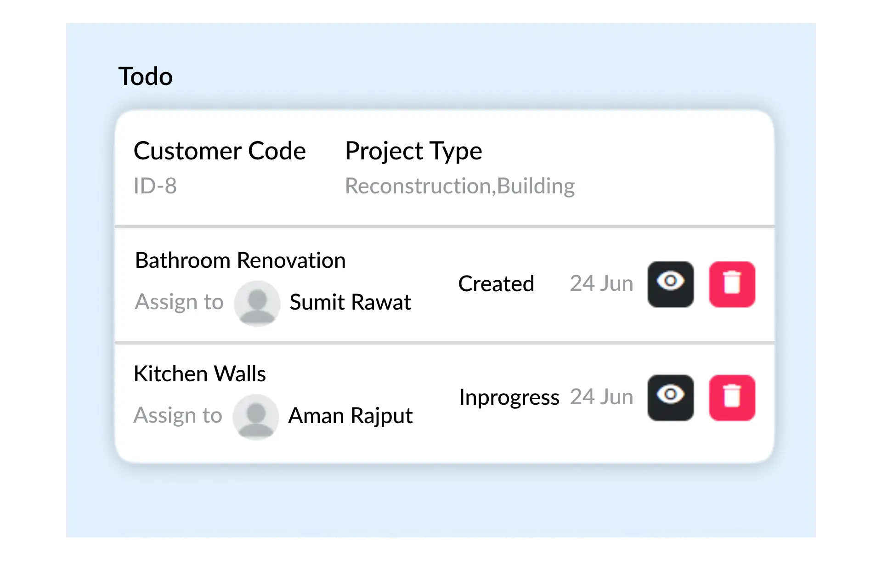Click assignee name Sumit Rawat
The height and width of the screenshot is (588, 882).
pyautogui.click(x=350, y=302)
